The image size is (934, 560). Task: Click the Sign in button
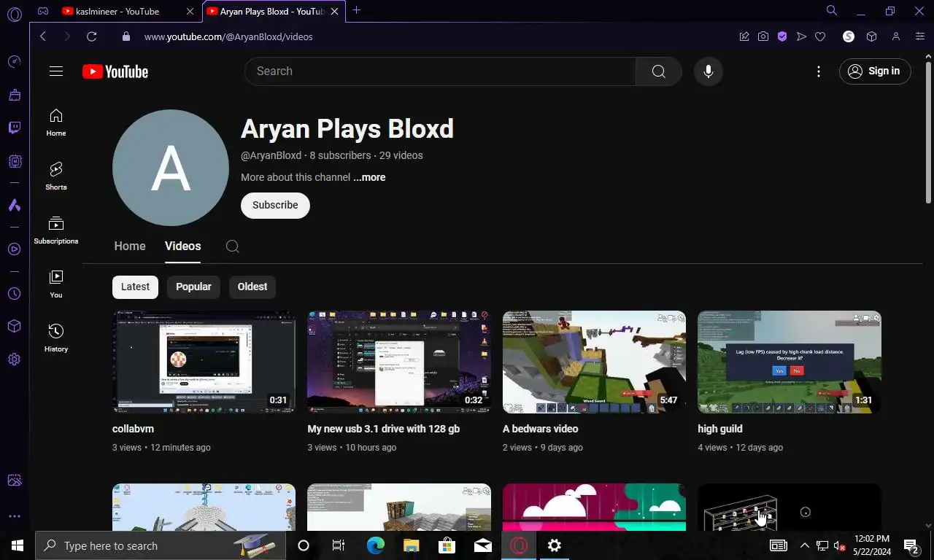[x=875, y=71]
